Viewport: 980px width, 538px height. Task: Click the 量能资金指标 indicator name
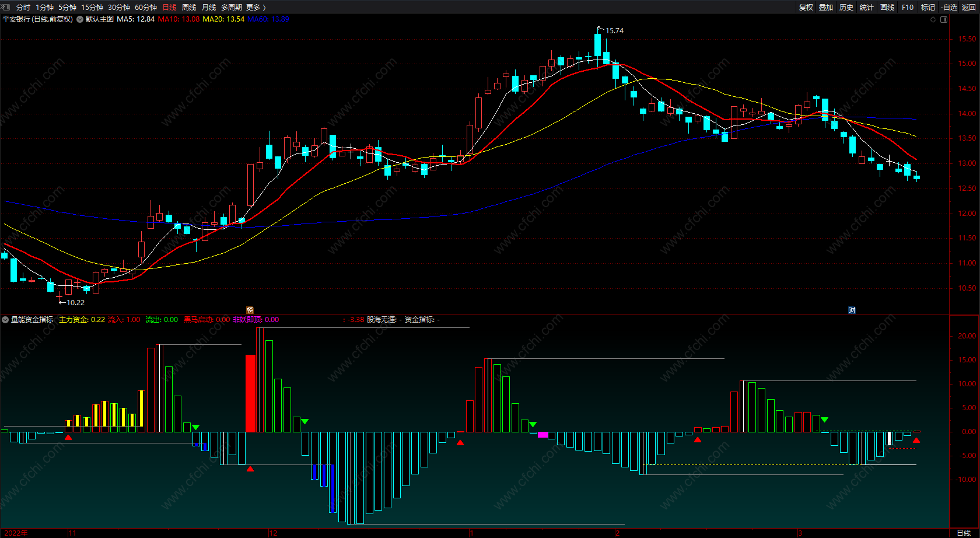coord(32,320)
